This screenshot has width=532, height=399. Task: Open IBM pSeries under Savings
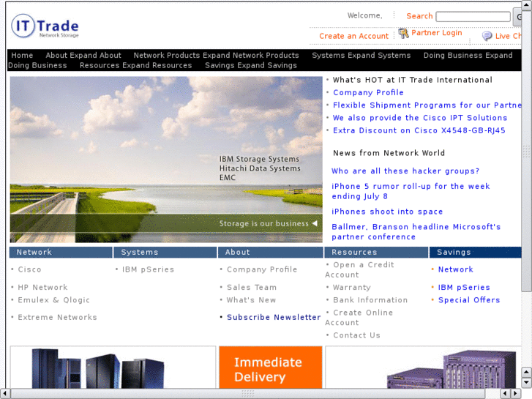464,287
